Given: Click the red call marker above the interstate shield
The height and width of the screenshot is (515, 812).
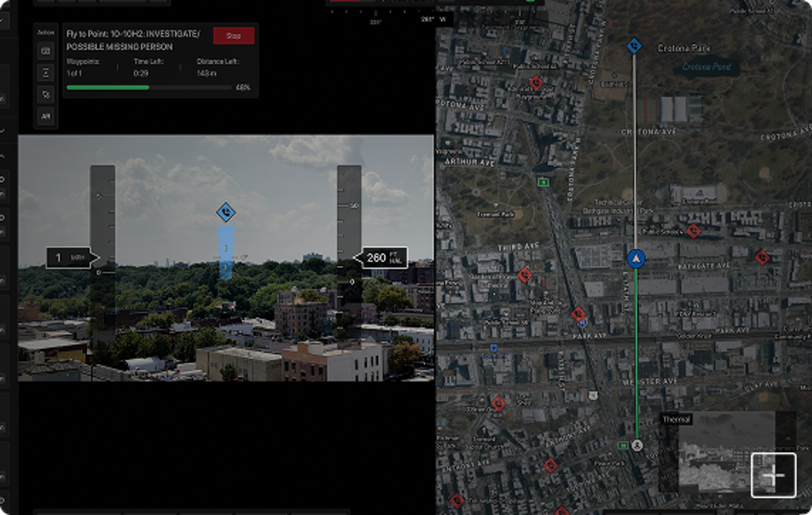Looking at the screenshot, I should click(578, 314).
